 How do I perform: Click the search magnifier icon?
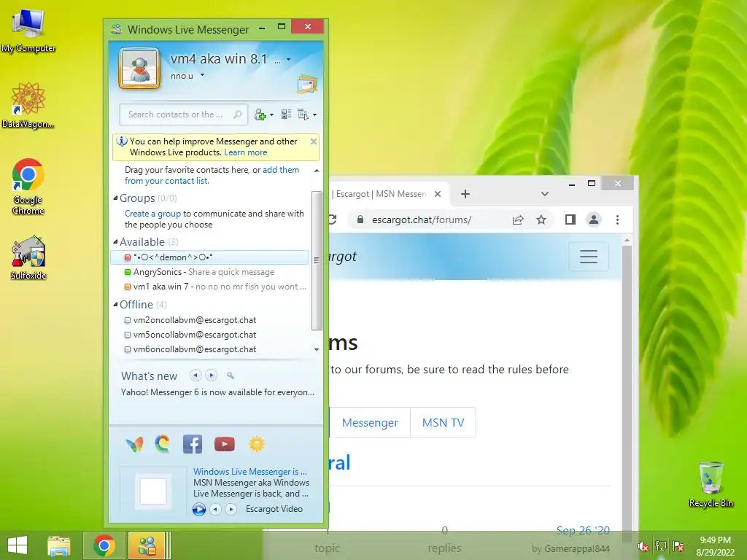(237, 114)
